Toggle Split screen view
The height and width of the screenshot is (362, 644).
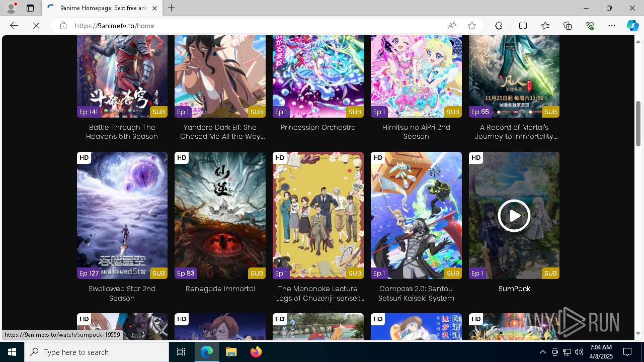pyautogui.click(x=523, y=26)
